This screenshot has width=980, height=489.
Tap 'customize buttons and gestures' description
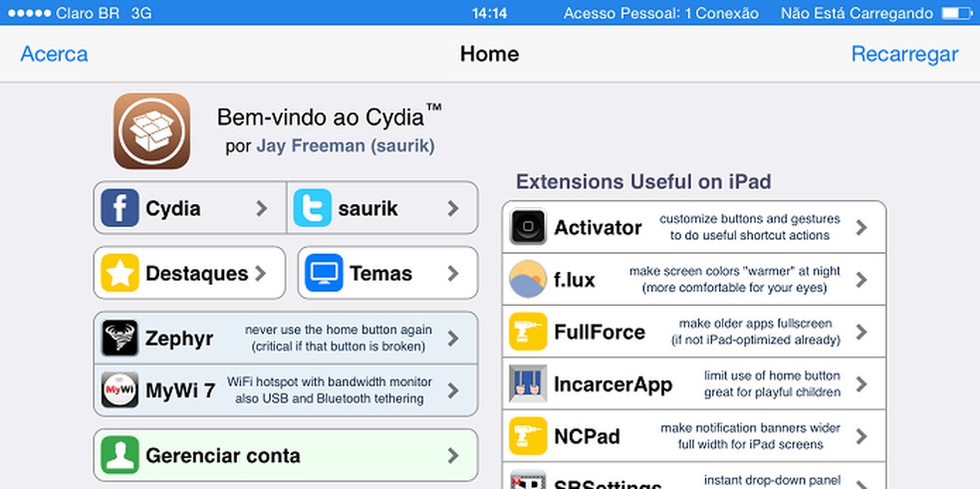(x=750, y=219)
